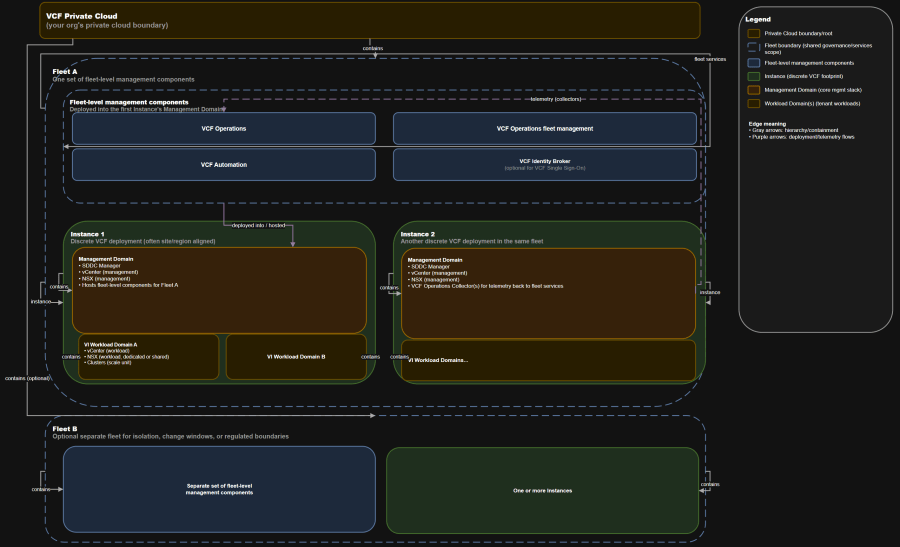
Task: Click the Workload Domain(s) legend swatch
Action: pos(754,103)
